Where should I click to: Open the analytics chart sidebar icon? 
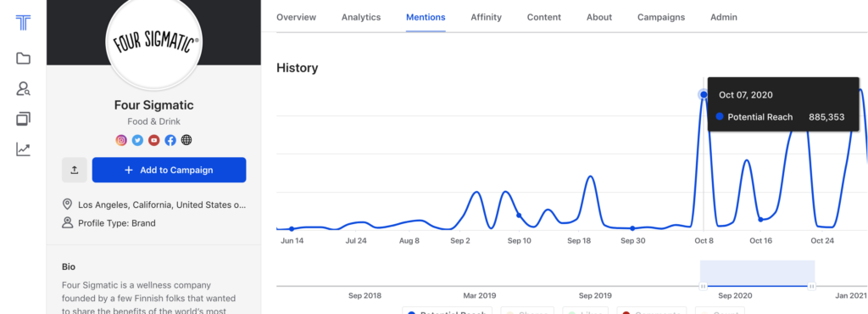(x=23, y=149)
